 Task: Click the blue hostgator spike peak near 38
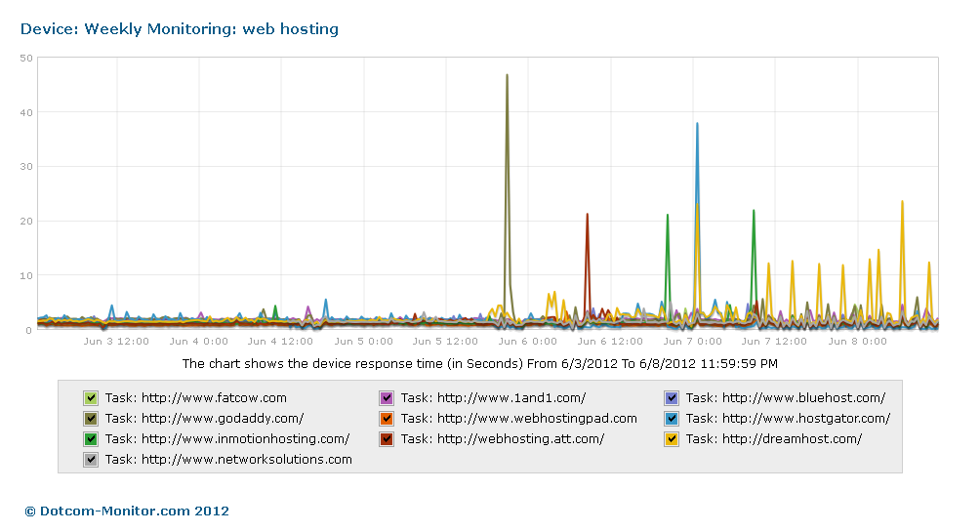pos(697,124)
